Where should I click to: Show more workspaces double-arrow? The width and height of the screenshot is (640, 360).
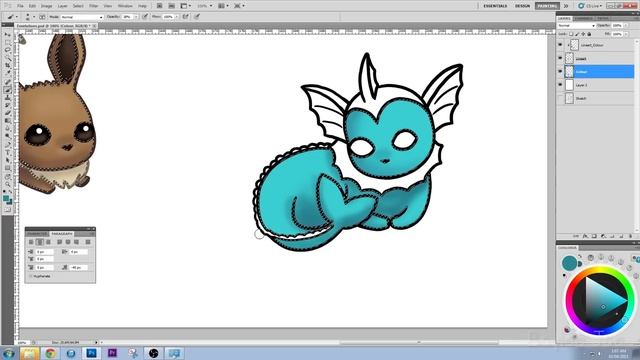click(566, 6)
